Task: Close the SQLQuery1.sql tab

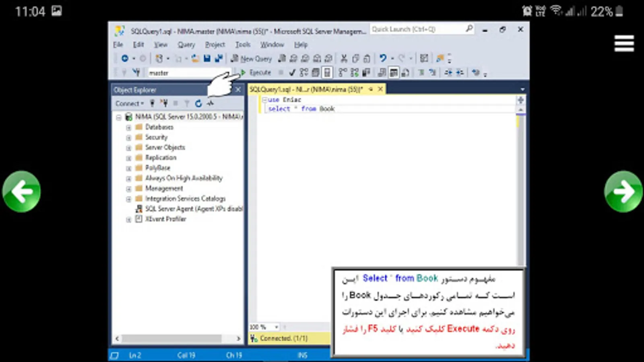Action: (x=380, y=89)
